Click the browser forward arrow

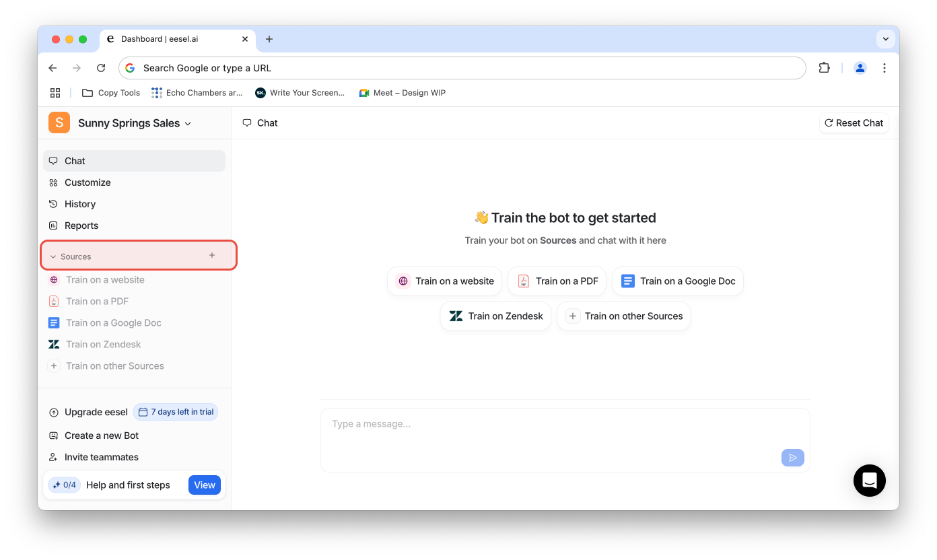pos(77,68)
